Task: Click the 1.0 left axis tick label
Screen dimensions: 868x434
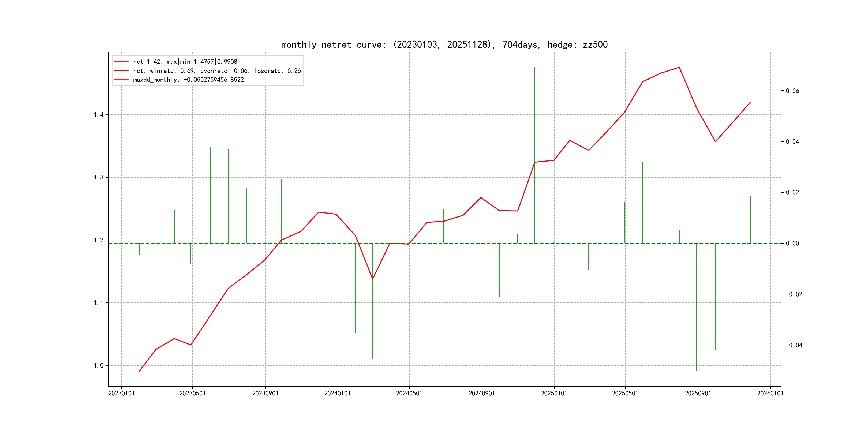Action: 98,366
